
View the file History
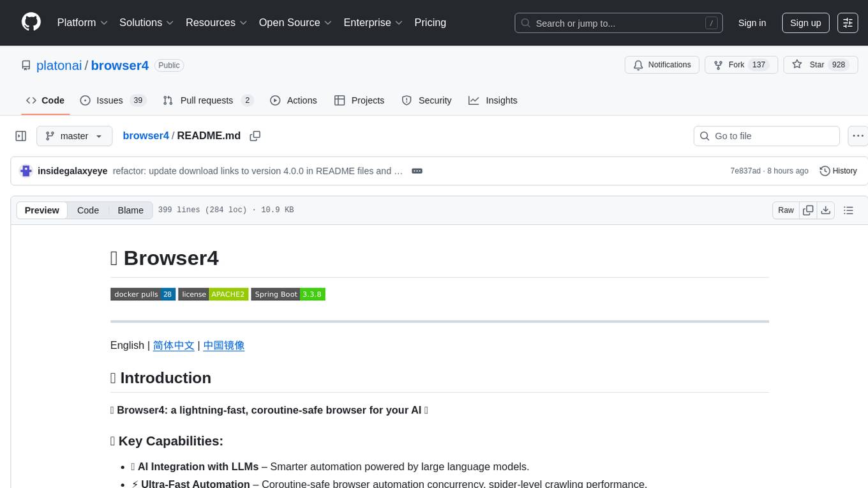838,171
